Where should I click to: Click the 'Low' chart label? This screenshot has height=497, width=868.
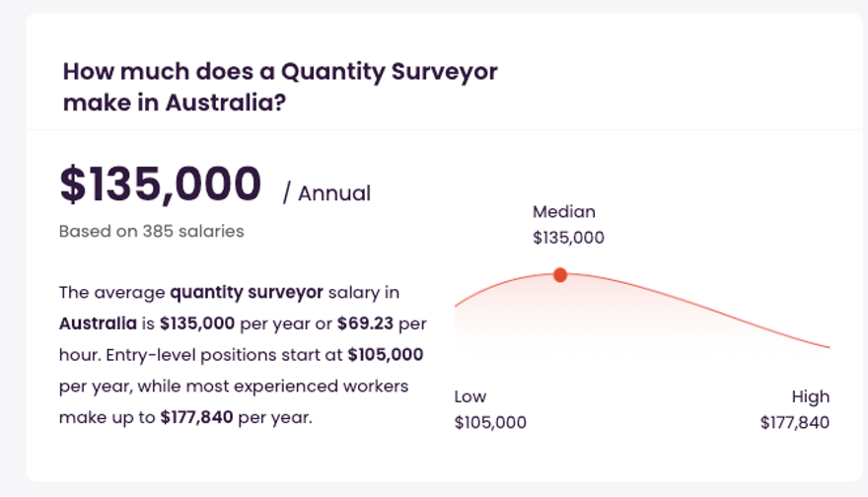[470, 396]
